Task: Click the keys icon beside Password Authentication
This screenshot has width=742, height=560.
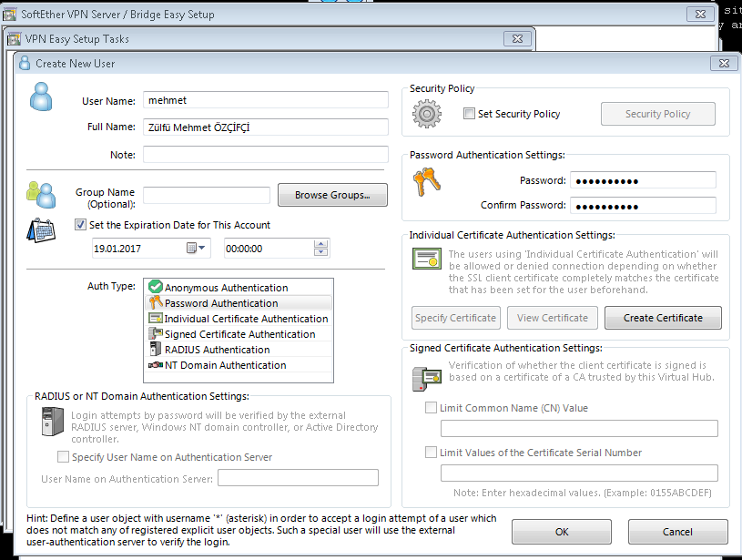Action: 155,302
